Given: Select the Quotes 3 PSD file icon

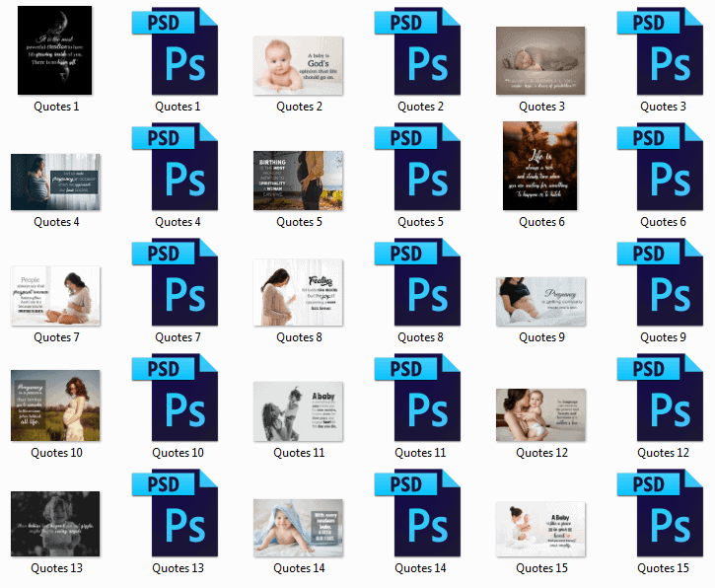Looking at the screenshot, I should 661,50.
